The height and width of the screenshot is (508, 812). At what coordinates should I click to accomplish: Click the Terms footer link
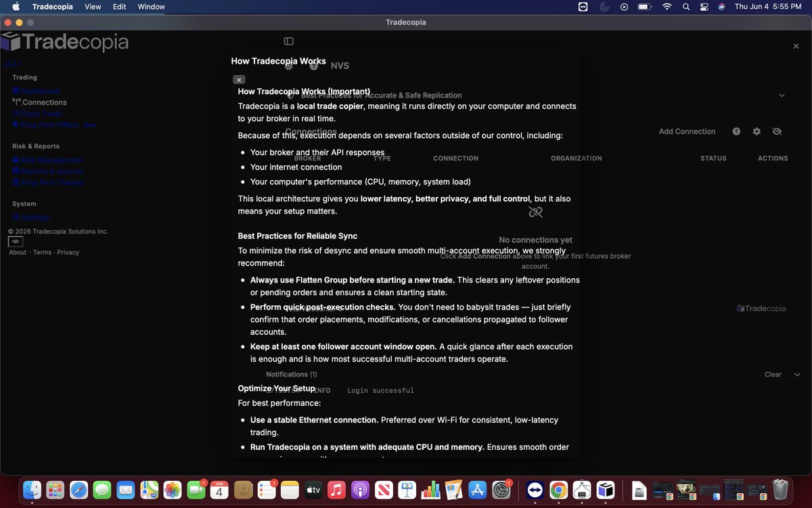point(42,252)
